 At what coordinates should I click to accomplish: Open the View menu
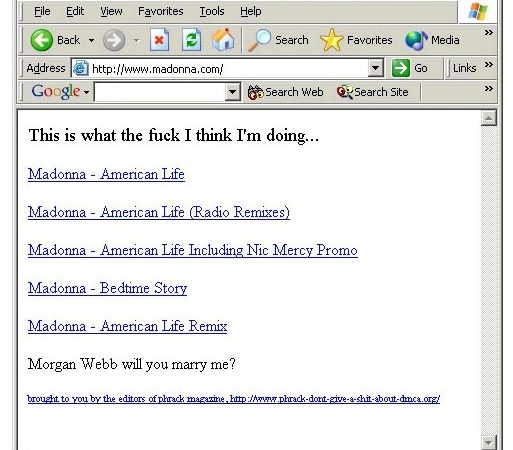(x=111, y=11)
